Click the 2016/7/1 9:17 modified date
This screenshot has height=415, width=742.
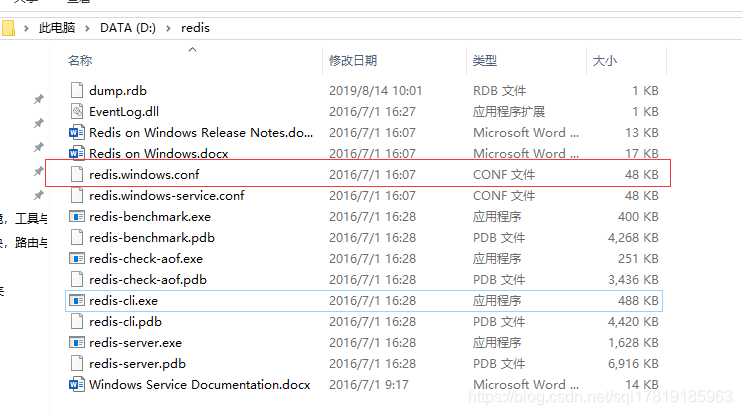click(x=369, y=385)
